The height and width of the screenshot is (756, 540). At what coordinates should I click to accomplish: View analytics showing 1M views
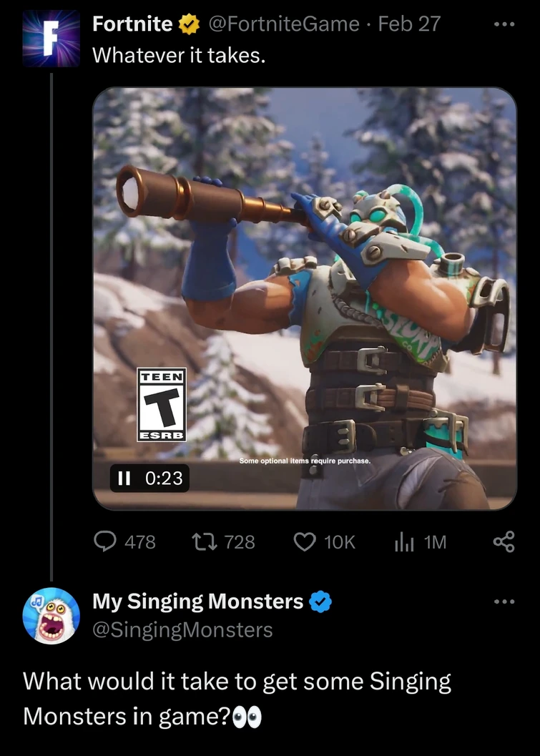[x=404, y=542]
